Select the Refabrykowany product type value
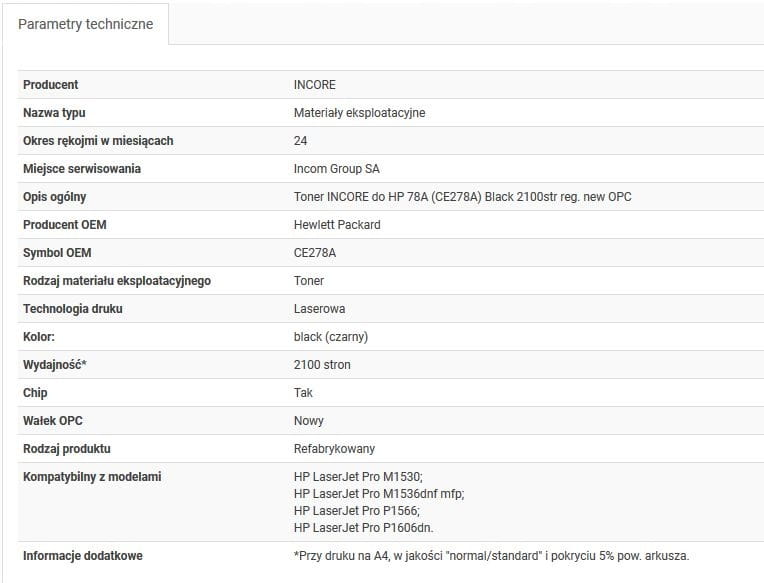The image size is (764, 583). tap(335, 449)
